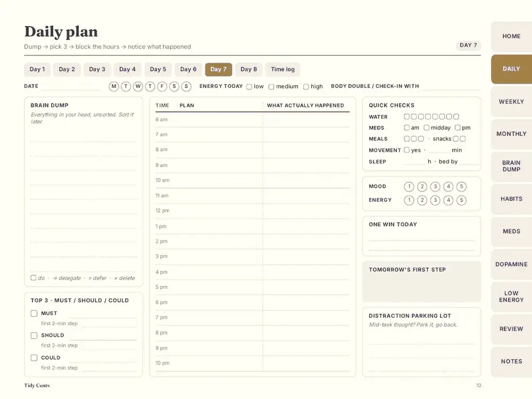Circle energy rating 5
The height and width of the screenshot is (399, 532).
click(x=461, y=200)
